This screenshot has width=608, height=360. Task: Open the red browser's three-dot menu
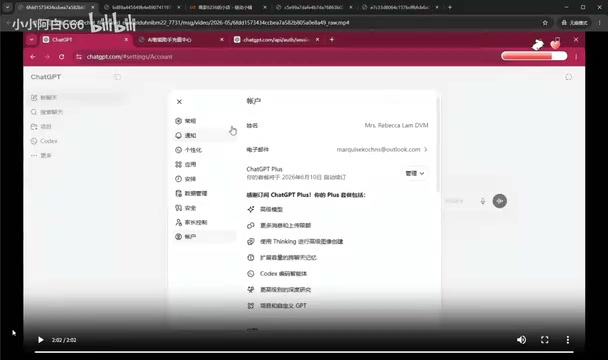pos(576,57)
